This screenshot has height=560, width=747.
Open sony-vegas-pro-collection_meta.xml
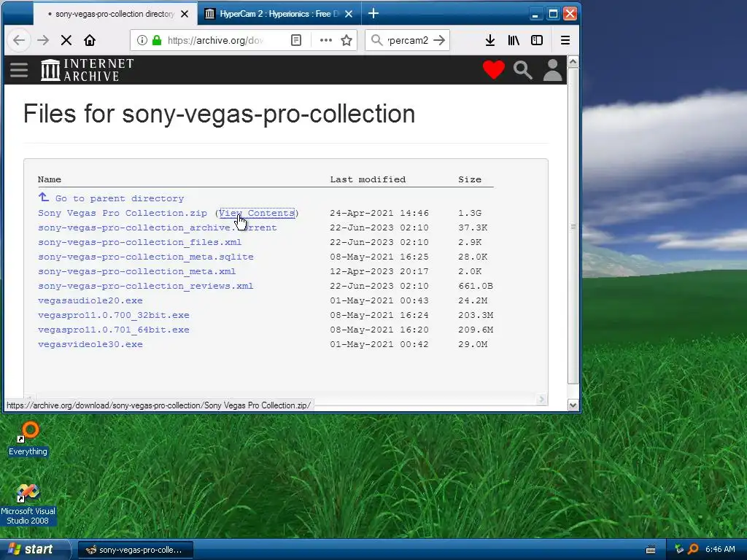pos(136,271)
